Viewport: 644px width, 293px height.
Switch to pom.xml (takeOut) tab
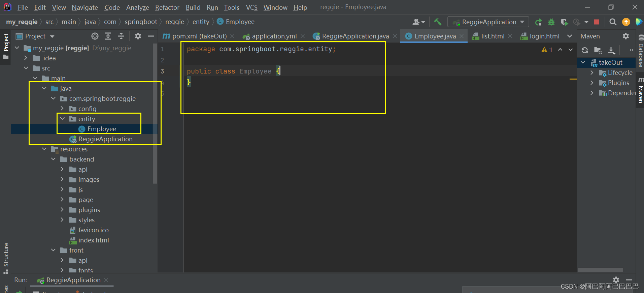pyautogui.click(x=199, y=36)
